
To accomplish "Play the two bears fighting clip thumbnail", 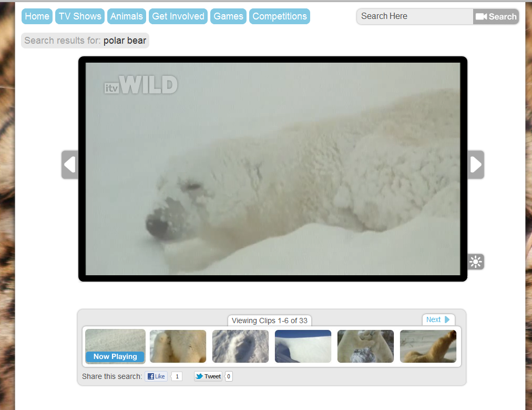I will (365, 346).
